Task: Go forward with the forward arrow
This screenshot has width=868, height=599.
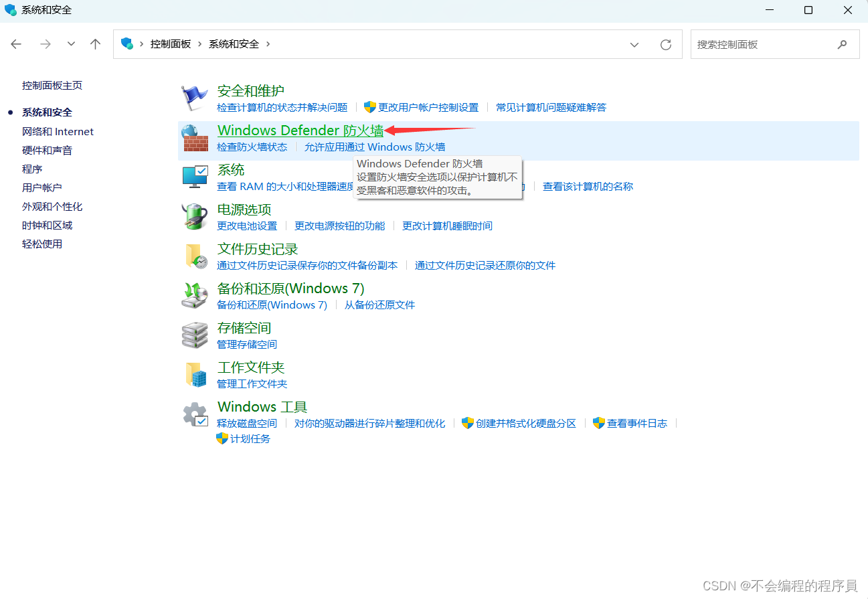Action: (45, 44)
